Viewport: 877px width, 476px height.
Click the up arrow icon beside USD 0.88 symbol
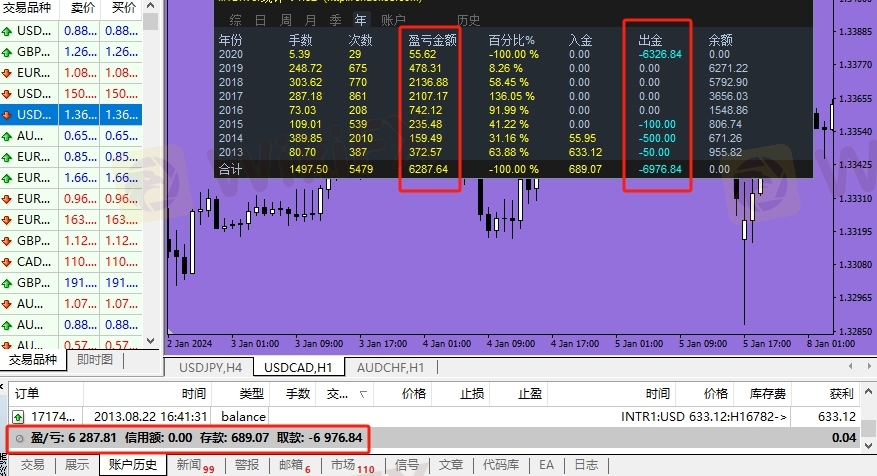click(x=7, y=31)
